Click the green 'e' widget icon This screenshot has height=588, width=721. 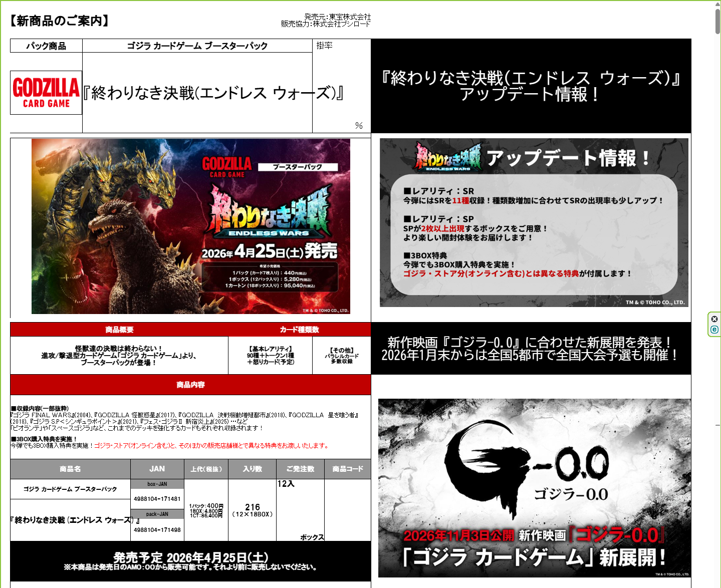(x=714, y=330)
